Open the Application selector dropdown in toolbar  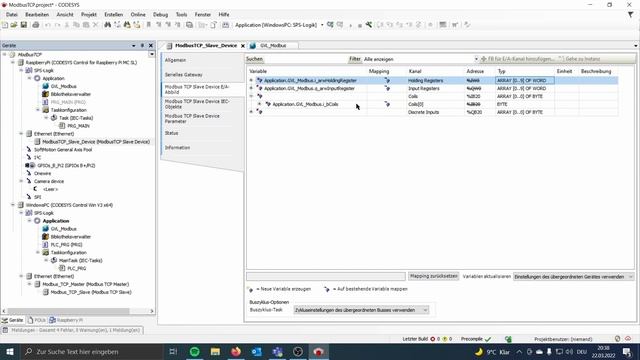coord(322,25)
